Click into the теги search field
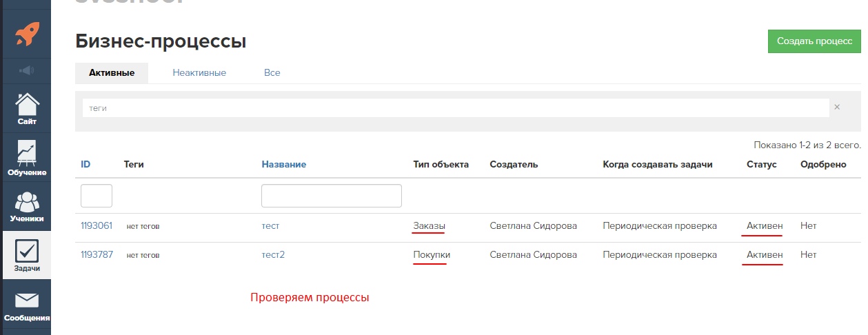The width and height of the screenshot is (868, 335). point(455,108)
